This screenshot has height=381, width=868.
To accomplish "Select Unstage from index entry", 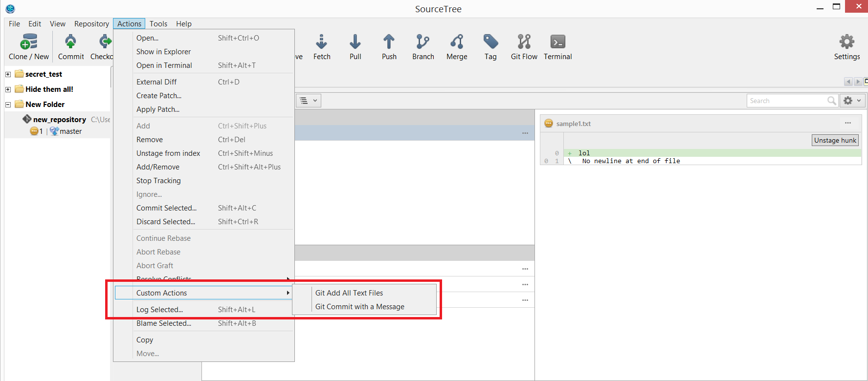I will click(x=204, y=153).
